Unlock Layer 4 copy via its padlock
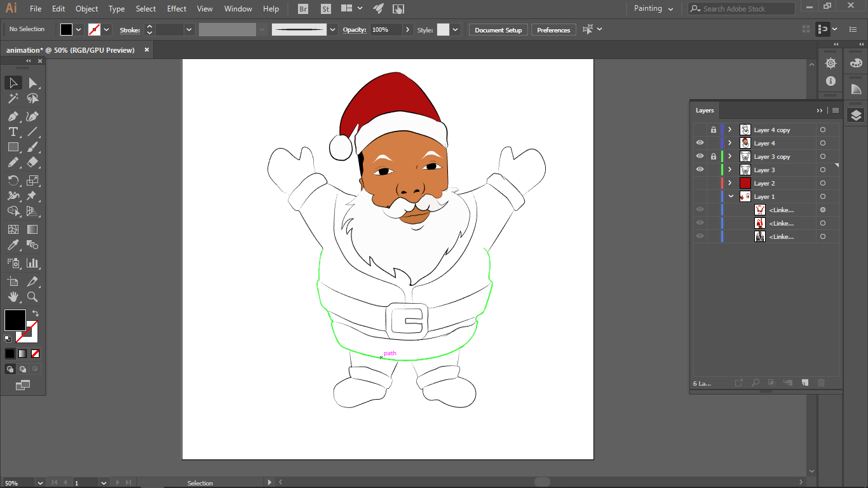868x488 pixels. click(713, 129)
